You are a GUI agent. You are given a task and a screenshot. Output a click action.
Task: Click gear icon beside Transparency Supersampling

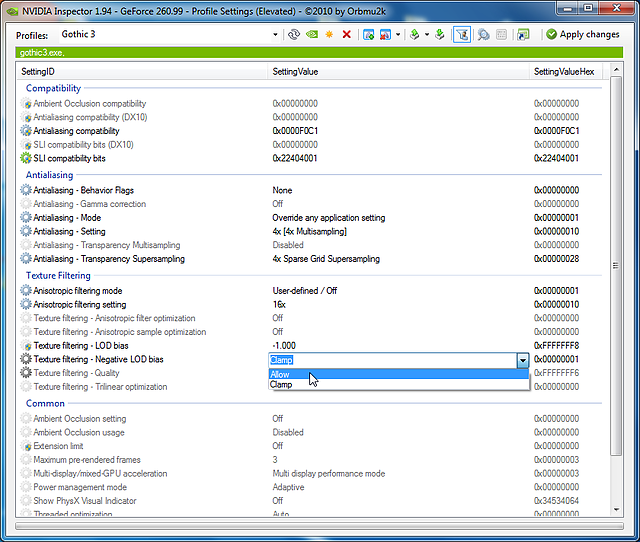pos(26,259)
